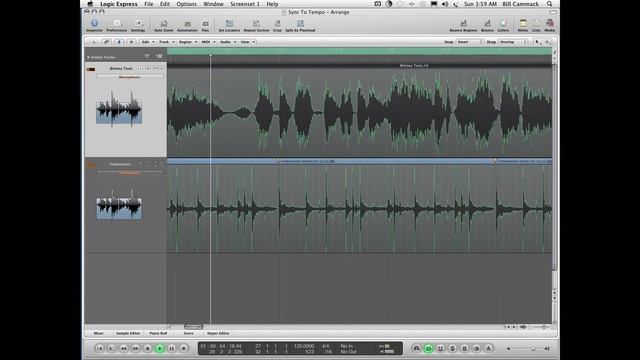640x360 pixels.
Task: Expand the Global Tracks disclosure triangle
Action: (x=88, y=58)
